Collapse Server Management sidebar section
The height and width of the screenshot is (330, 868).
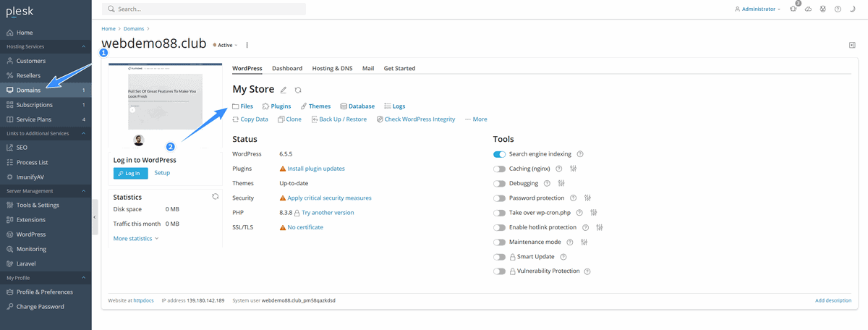click(83, 191)
